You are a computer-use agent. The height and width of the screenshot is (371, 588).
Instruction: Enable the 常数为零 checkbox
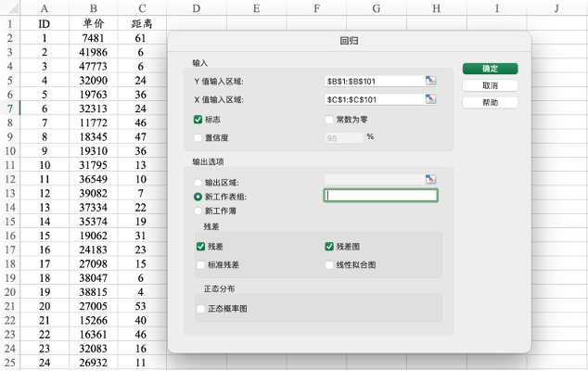pos(329,120)
